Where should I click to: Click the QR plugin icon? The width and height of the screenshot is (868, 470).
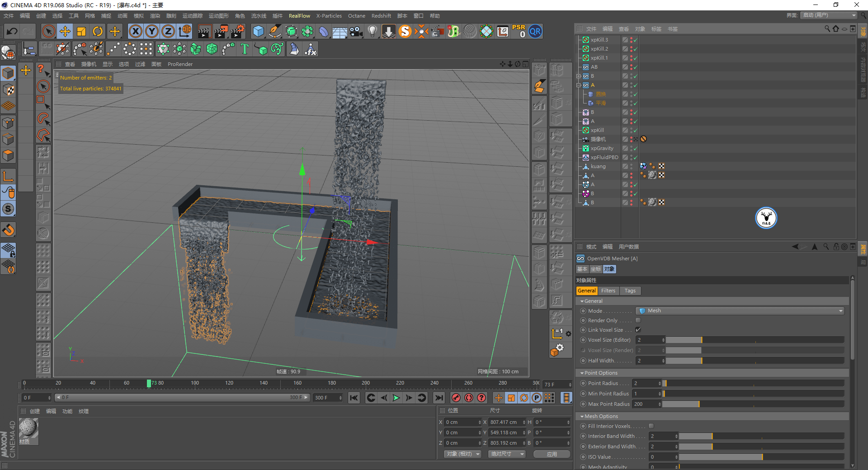[535, 31]
